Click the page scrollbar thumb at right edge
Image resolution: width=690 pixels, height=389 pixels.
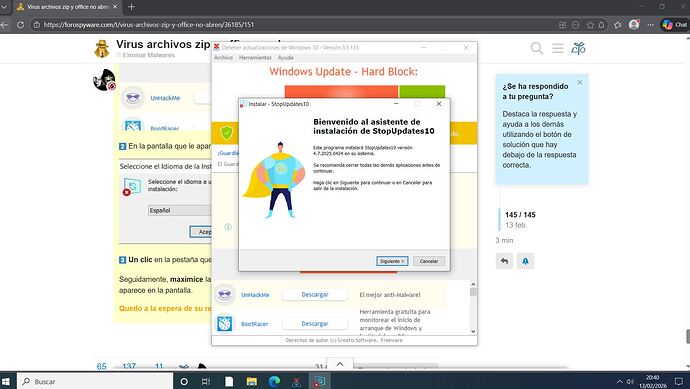click(x=688, y=336)
